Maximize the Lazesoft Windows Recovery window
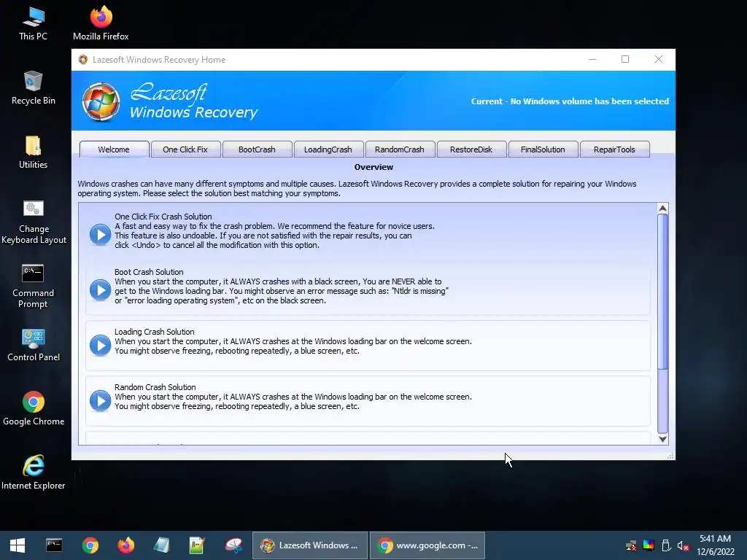Screen dimensions: 747x560 pyautogui.click(x=625, y=59)
